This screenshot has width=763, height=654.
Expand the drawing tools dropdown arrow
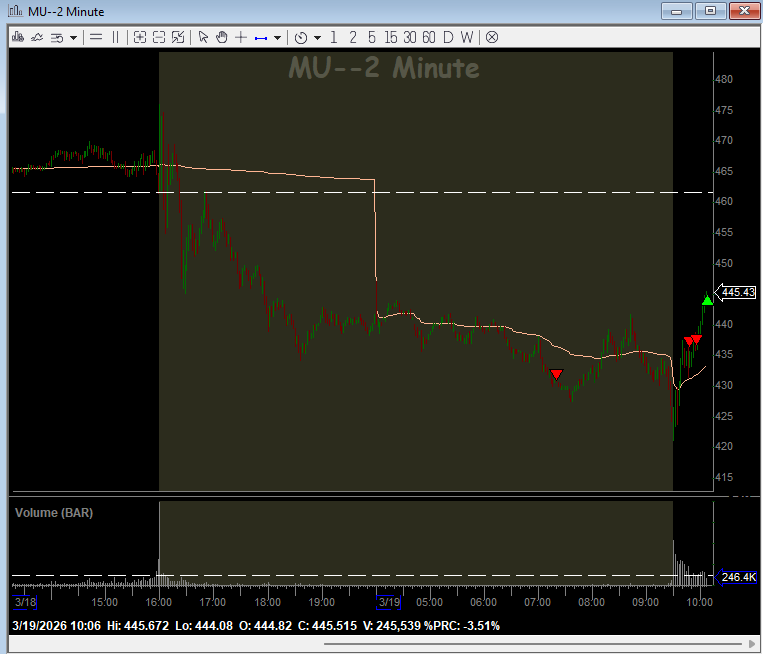tap(277, 37)
